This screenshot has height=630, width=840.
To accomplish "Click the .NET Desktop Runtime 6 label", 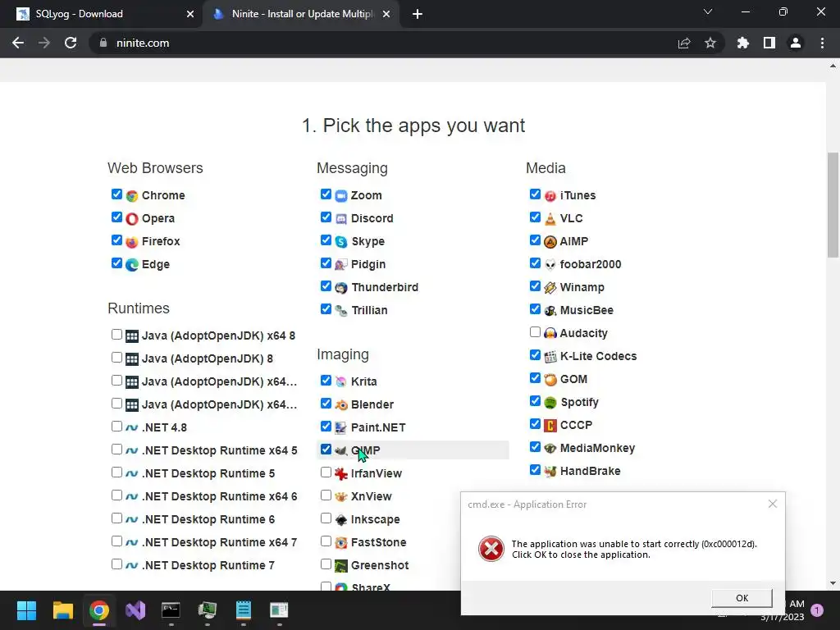I will click(x=208, y=519).
